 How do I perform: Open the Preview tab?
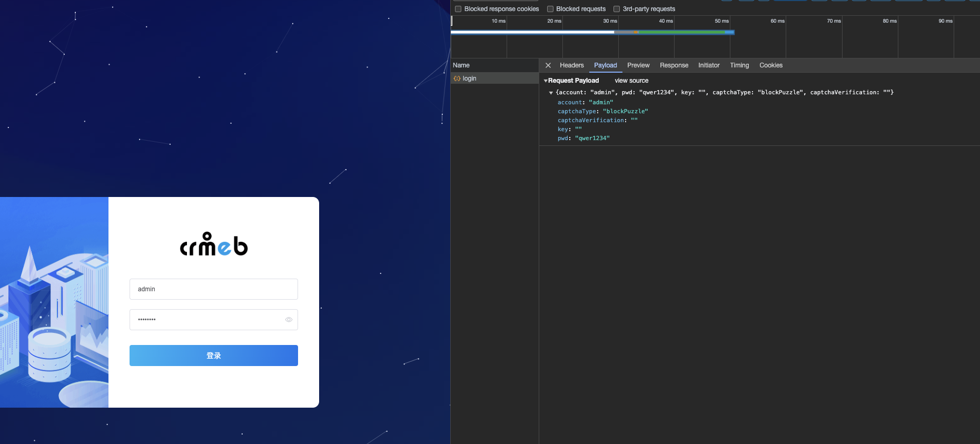tap(638, 65)
